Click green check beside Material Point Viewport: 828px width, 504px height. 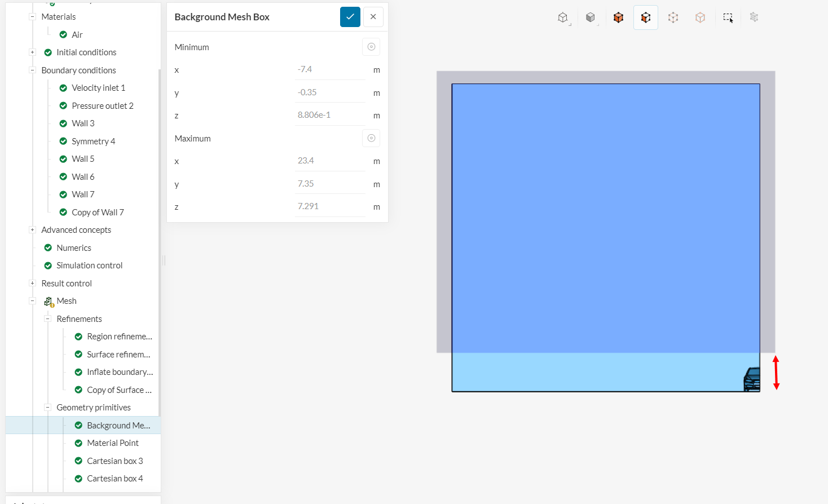point(78,443)
